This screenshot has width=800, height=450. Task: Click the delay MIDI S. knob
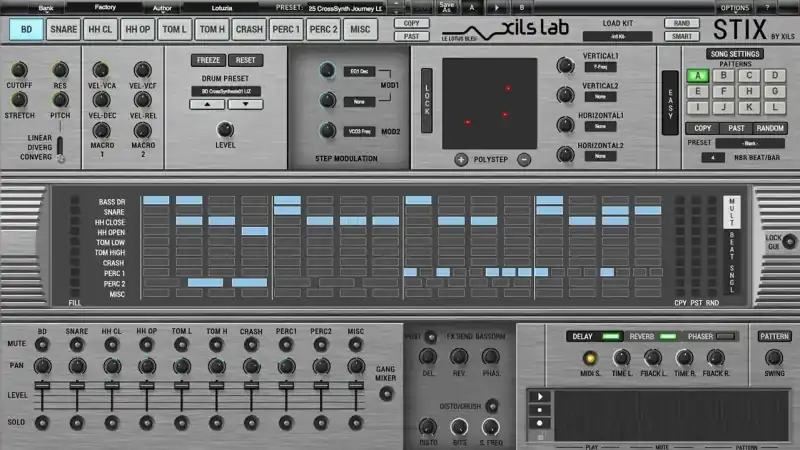[x=590, y=358]
